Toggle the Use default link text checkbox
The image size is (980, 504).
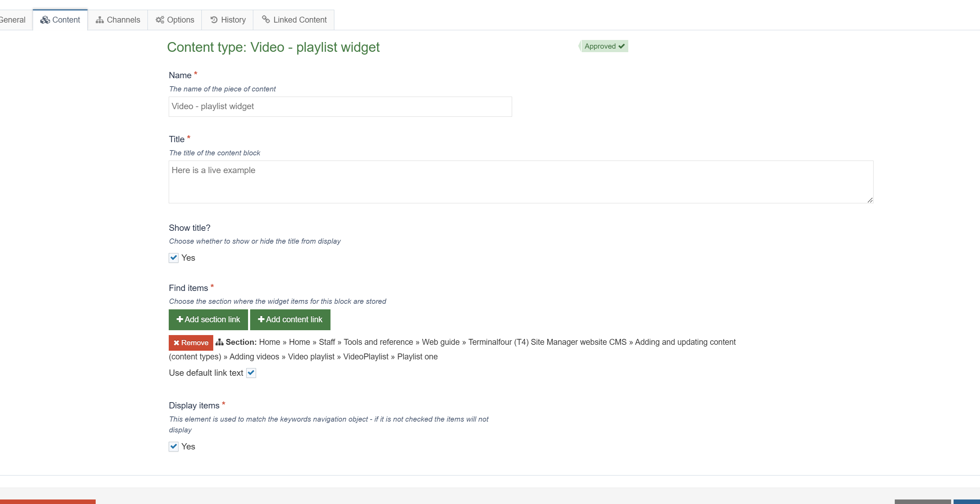click(251, 373)
